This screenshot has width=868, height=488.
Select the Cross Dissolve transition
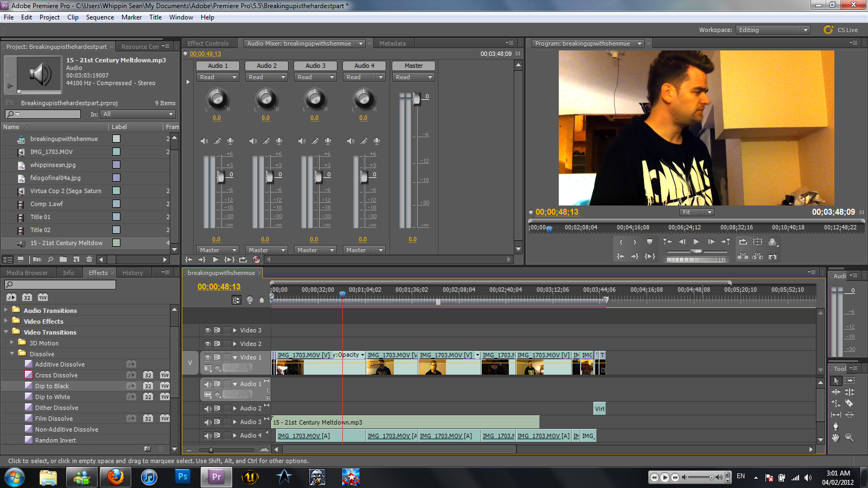56,375
